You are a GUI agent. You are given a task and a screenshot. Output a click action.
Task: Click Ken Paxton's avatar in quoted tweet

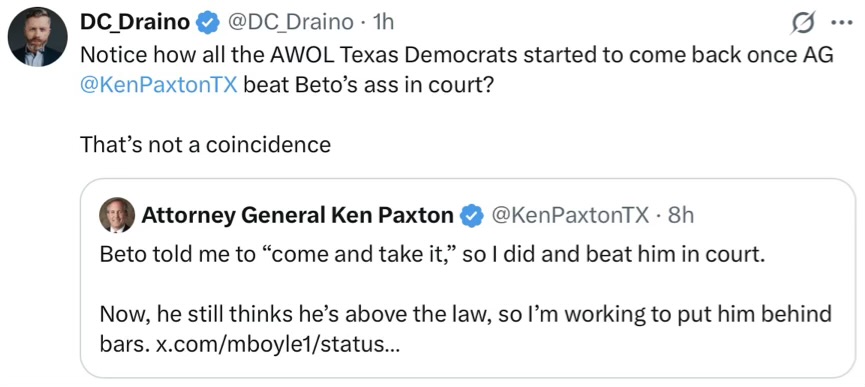(x=117, y=215)
